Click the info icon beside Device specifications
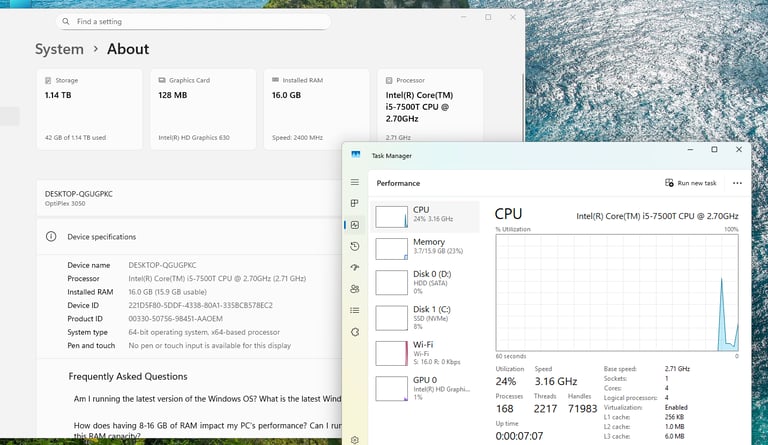 (x=51, y=236)
